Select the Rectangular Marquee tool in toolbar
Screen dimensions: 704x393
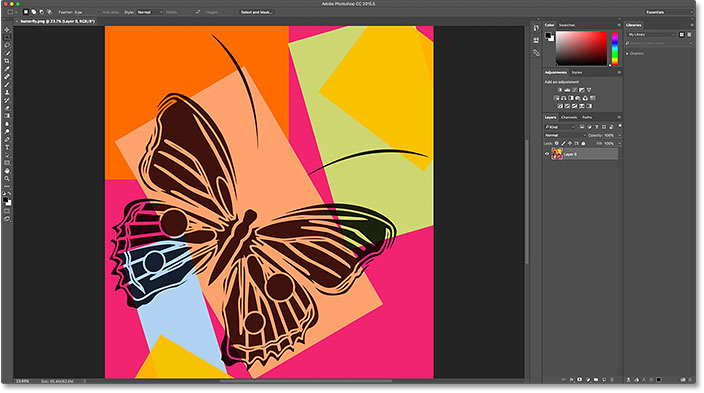pyautogui.click(x=7, y=37)
